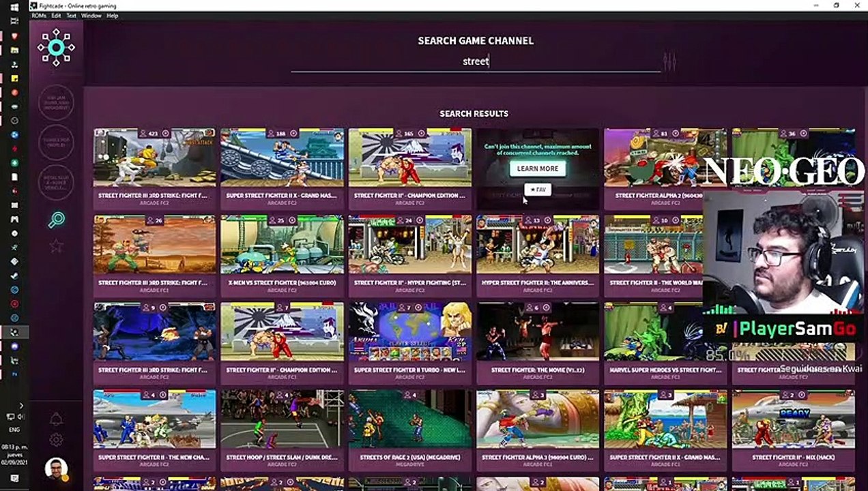
Task: Open the favorites star in sidebar
Action: [56, 246]
